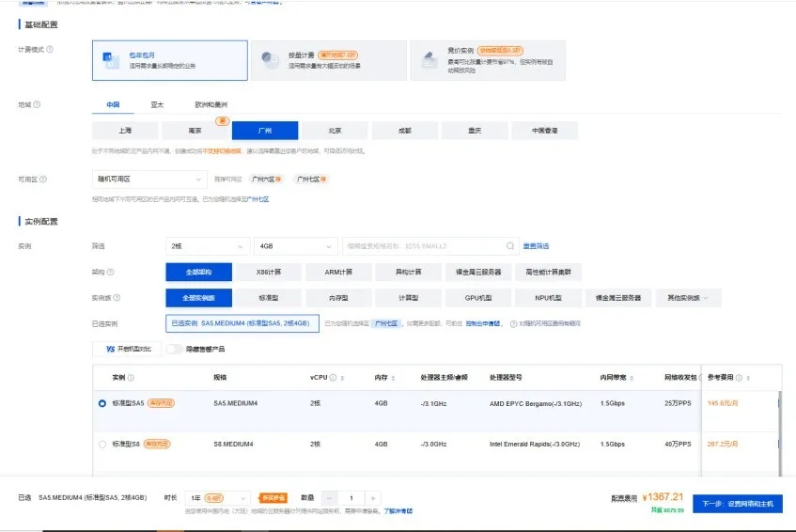Click the help icon beside 可用区

43,179
